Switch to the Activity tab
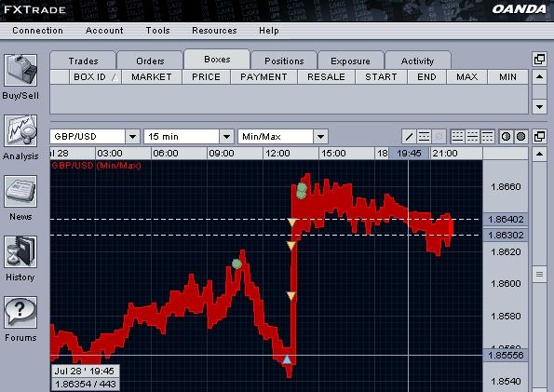Image resolution: width=554 pixels, height=392 pixels. pos(418,61)
